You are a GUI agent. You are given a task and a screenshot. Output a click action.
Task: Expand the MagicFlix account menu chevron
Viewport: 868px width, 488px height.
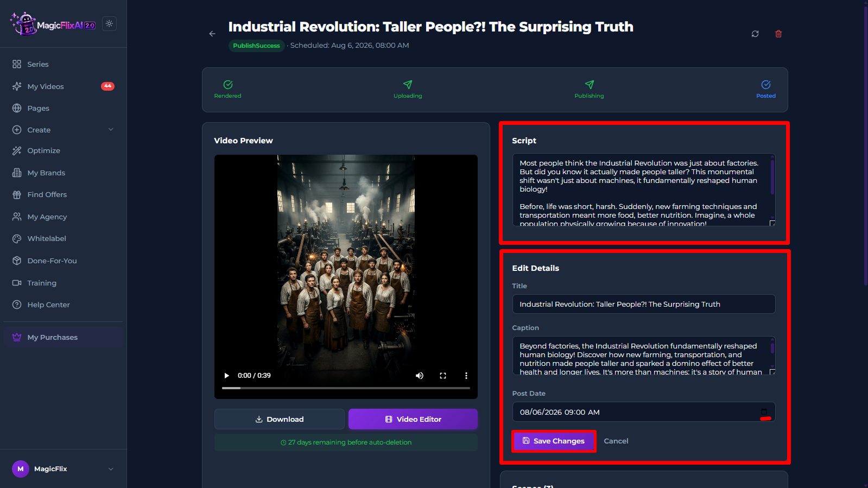coord(111,469)
